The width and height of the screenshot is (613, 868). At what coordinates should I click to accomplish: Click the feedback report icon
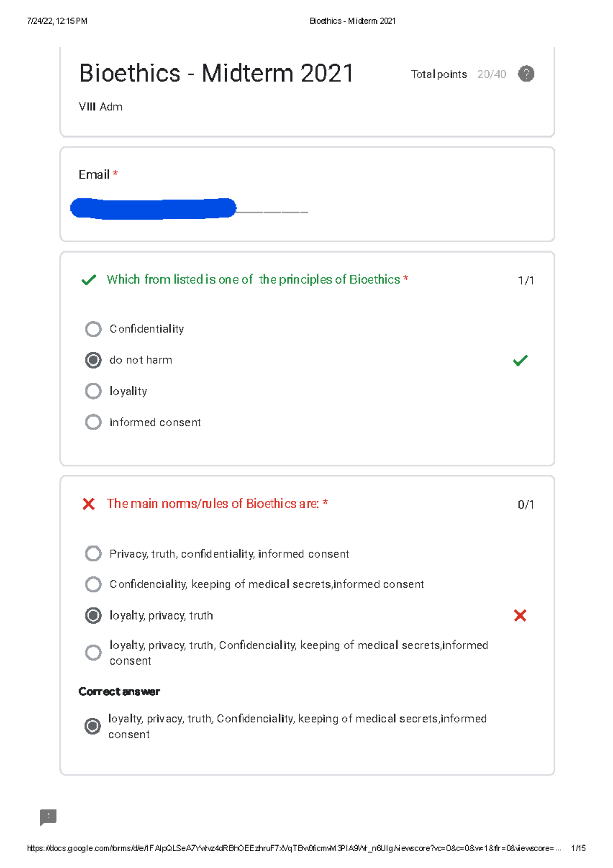tap(48, 817)
